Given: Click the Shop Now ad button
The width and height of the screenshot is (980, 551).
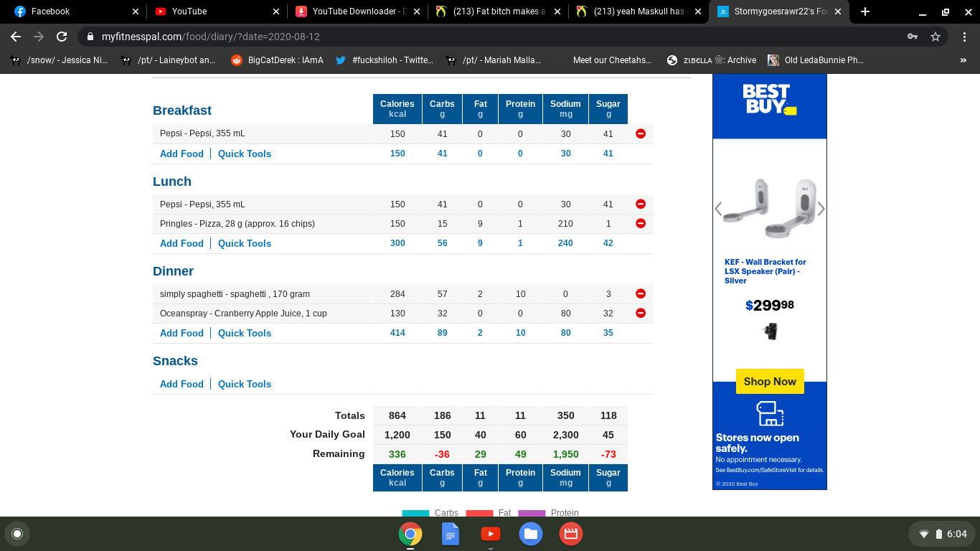Looking at the screenshot, I should (x=770, y=382).
